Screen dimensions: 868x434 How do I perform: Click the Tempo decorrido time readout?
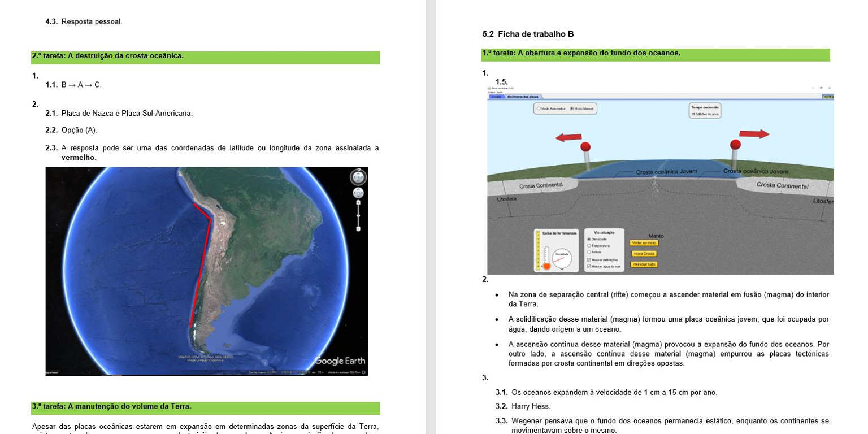tap(704, 111)
